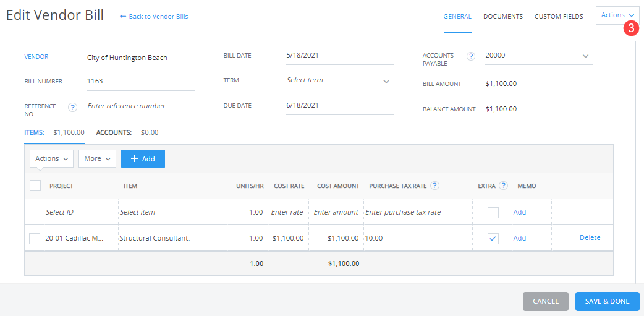Click the Project column header

(62, 186)
